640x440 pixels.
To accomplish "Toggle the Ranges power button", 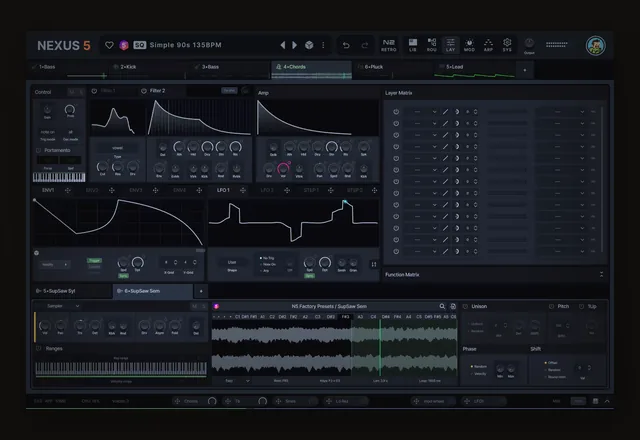I will click(x=39, y=349).
